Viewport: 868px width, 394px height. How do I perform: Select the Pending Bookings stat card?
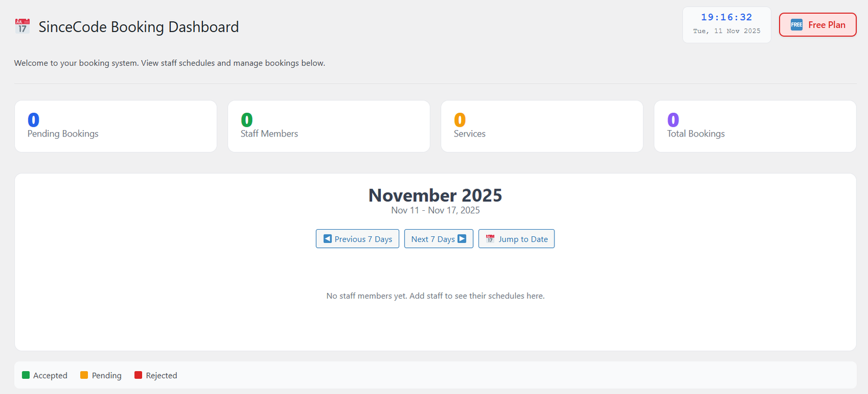coord(116,126)
